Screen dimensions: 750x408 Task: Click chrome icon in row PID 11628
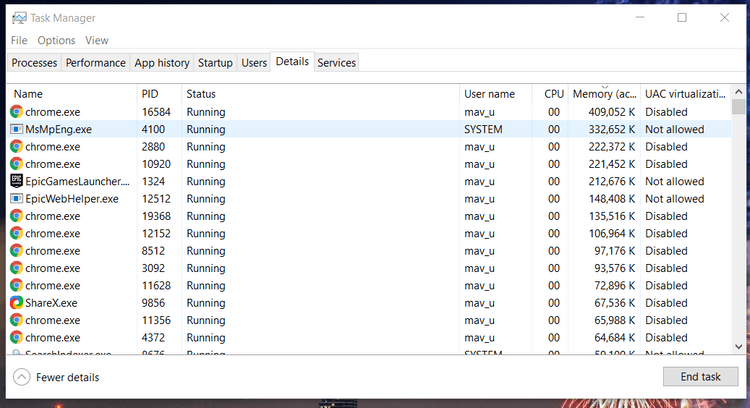click(16, 286)
